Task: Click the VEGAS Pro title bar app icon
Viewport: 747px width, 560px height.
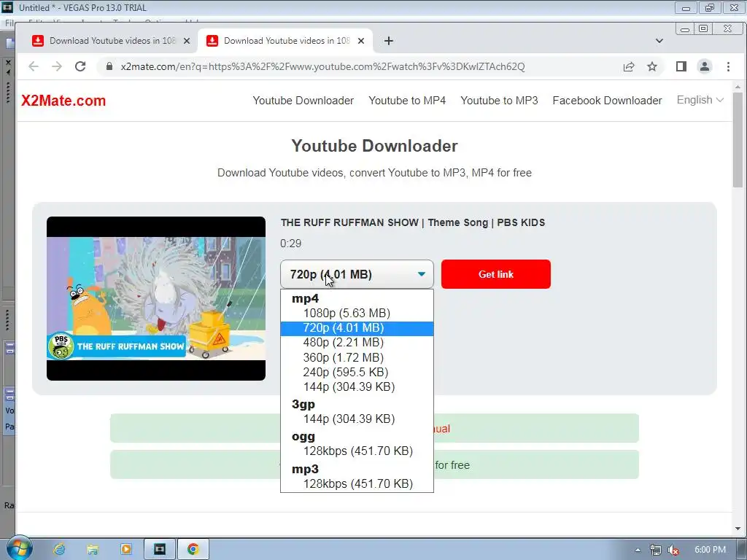Action: 7,7
